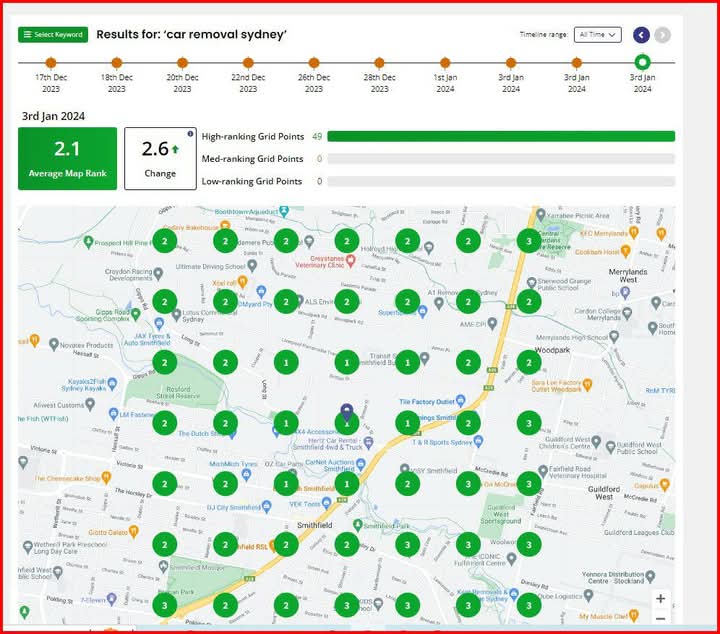This screenshot has height=634, width=720.
Task: Click the info icon on Change card
Action: (190, 133)
